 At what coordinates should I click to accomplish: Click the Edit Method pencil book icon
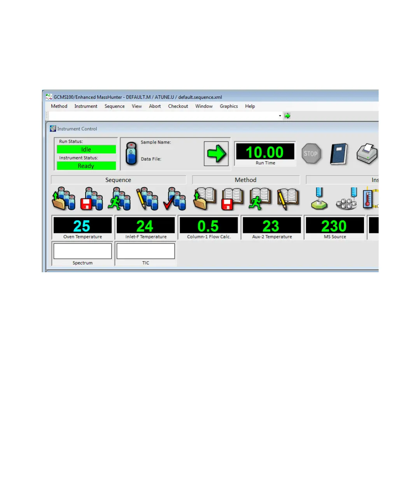(x=288, y=199)
